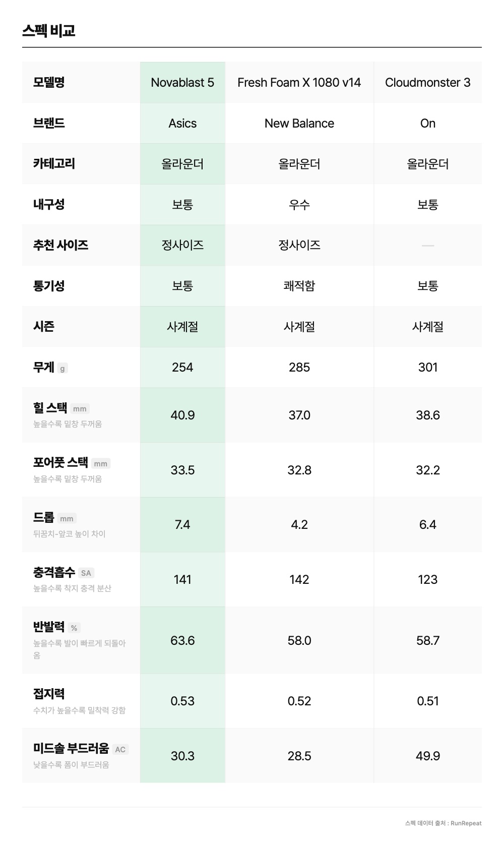
Task: Click the 63.6 energy return value
Action: pos(182,640)
